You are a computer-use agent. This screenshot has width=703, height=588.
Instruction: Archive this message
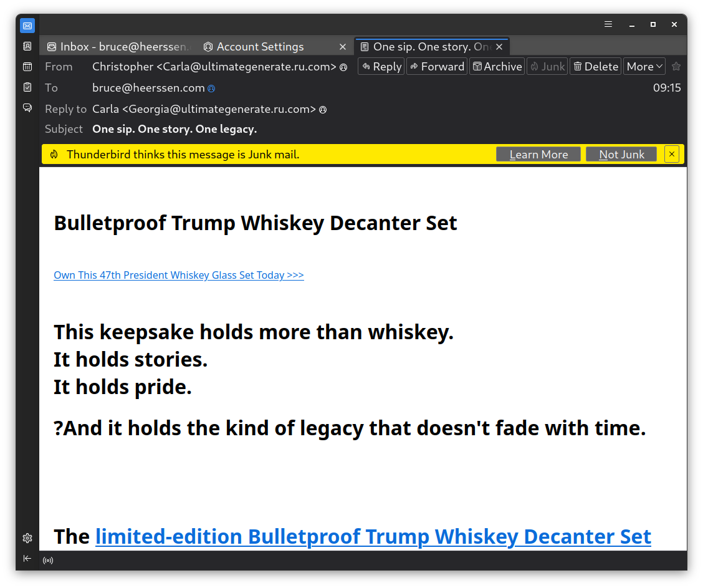pos(497,66)
